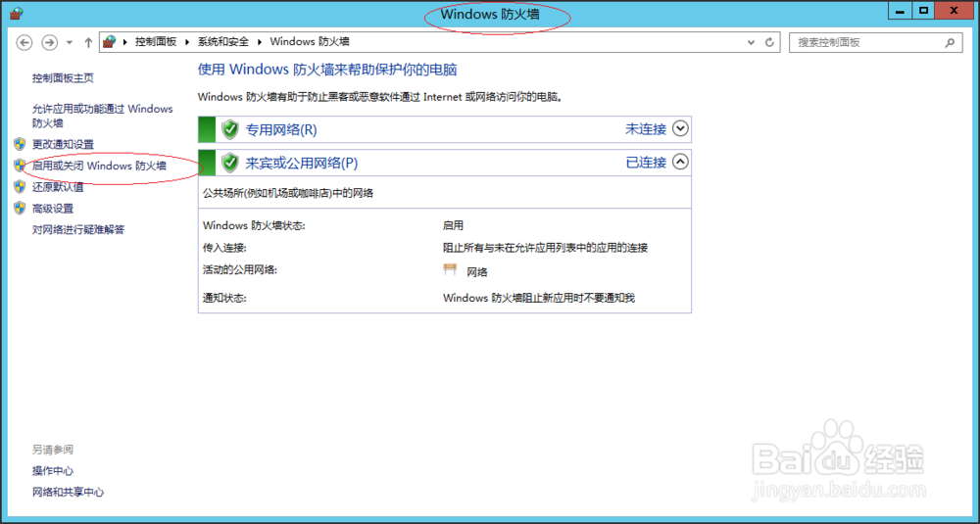Refresh the control panel page
The image size is (980, 524).
point(769,42)
